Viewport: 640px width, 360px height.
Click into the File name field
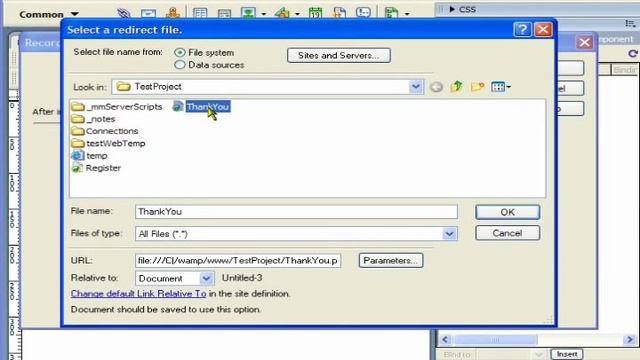click(x=296, y=211)
